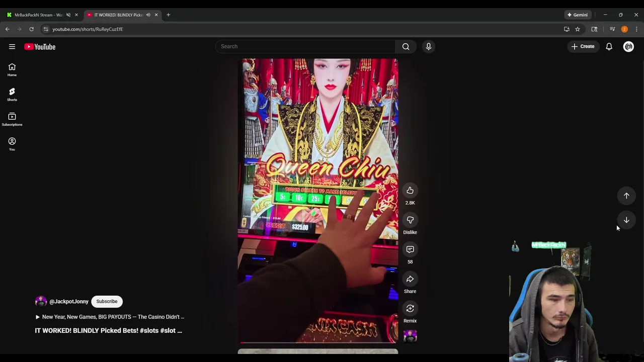Open the 58 comments panel
The width and height of the screenshot is (644, 362).
point(410,249)
